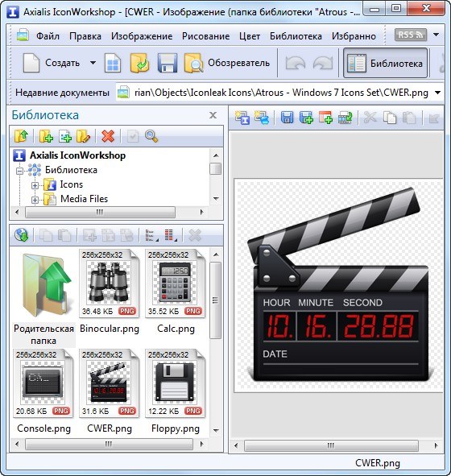Click the red delete X icon in library toolbar
Screen dimensions: 451x476
pos(108,136)
